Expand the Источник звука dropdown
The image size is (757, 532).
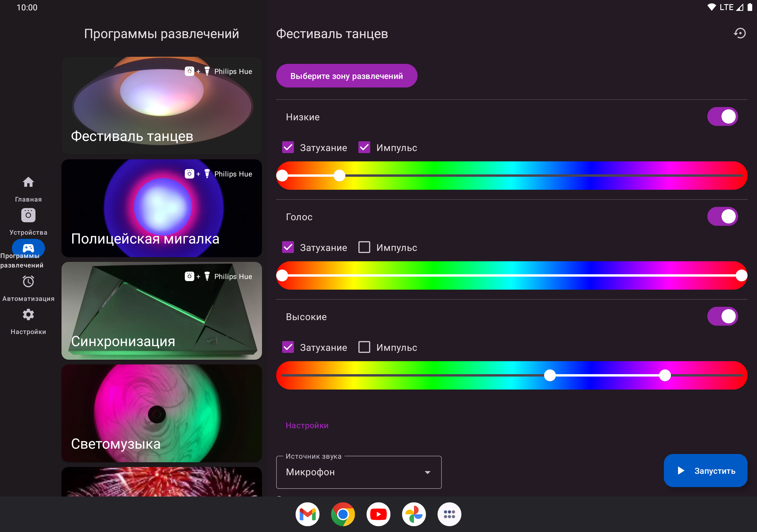(x=358, y=472)
